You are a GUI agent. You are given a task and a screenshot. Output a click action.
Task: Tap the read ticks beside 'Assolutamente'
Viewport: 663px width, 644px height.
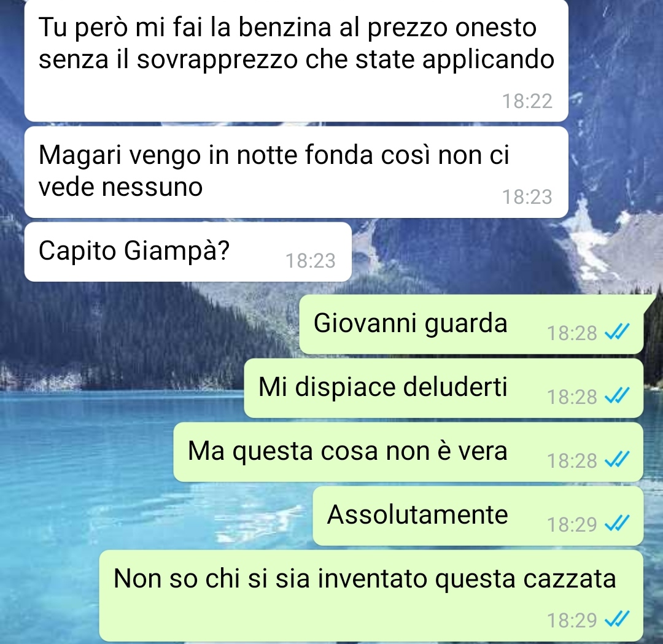617,523
